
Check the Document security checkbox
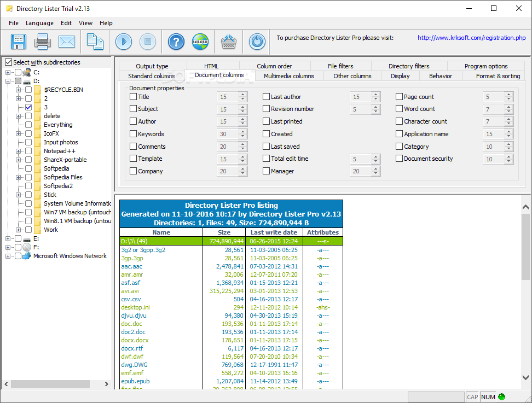[399, 158]
